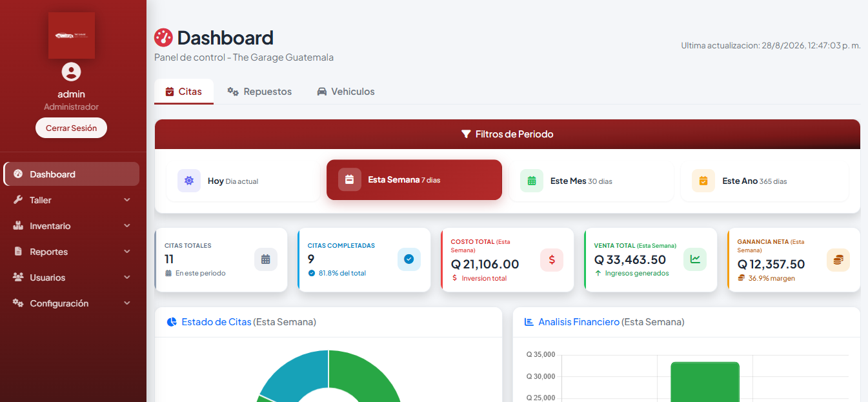Expand the Reportes menu chevron
868x402 pixels.
pyautogui.click(x=127, y=252)
